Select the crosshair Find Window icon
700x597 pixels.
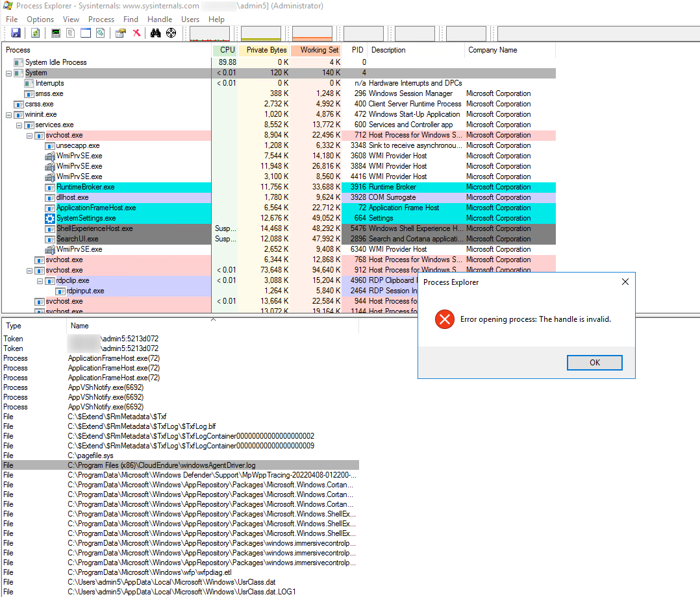pos(171,33)
